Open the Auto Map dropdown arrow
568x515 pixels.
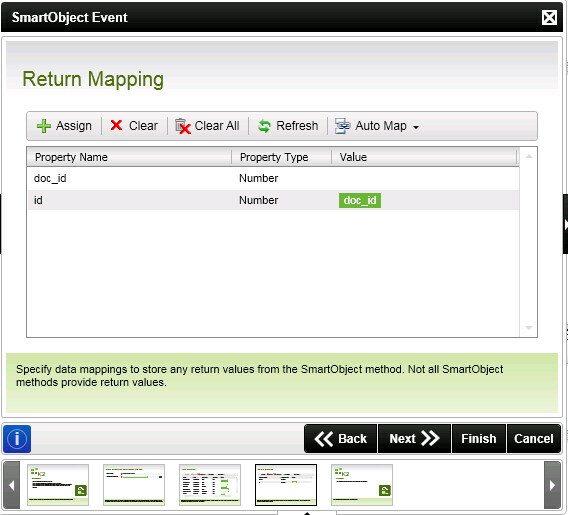tap(416, 127)
